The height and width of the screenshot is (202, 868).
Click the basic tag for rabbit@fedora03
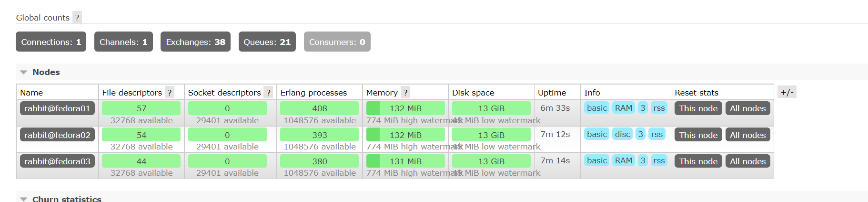click(596, 160)
